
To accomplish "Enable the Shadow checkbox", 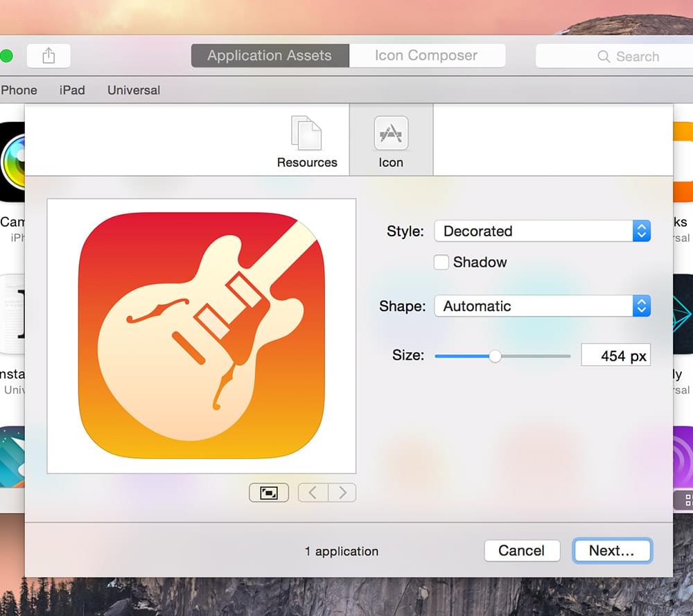I will pos(441,263).
